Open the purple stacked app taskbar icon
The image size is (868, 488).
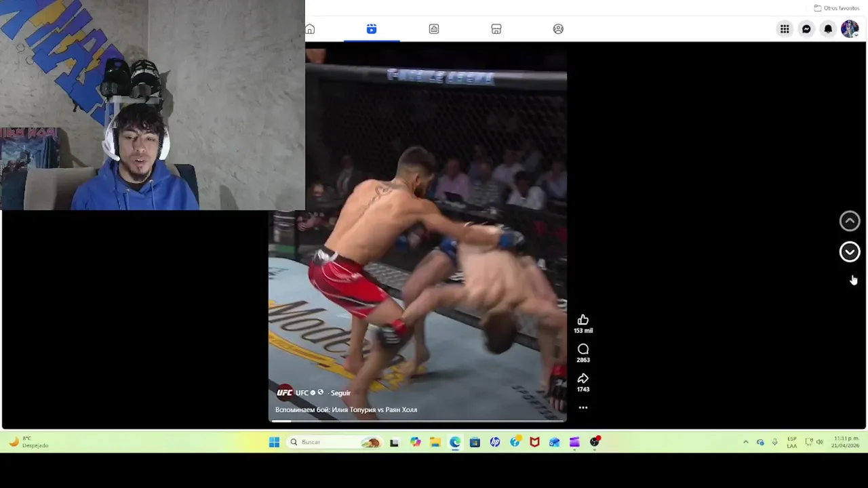(574, 442)
